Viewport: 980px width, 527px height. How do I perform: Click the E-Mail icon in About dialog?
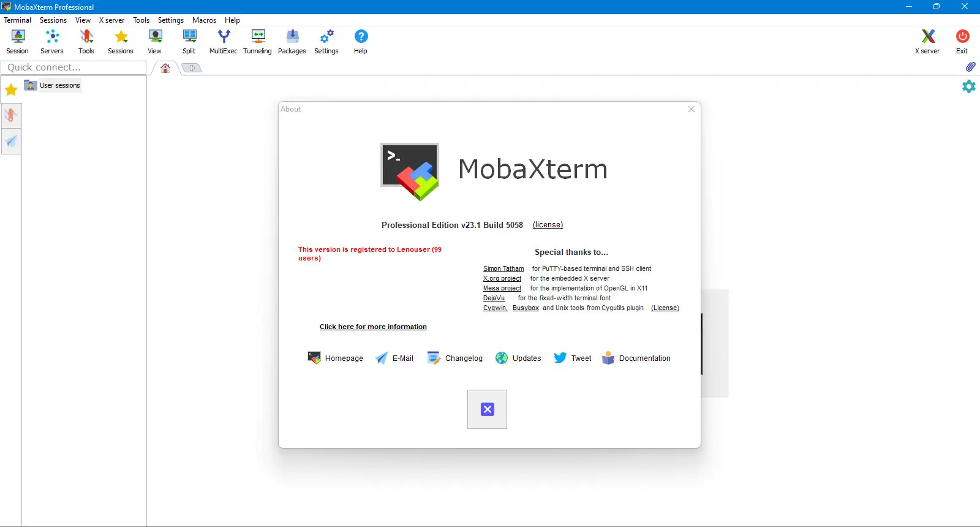(382, 358)
